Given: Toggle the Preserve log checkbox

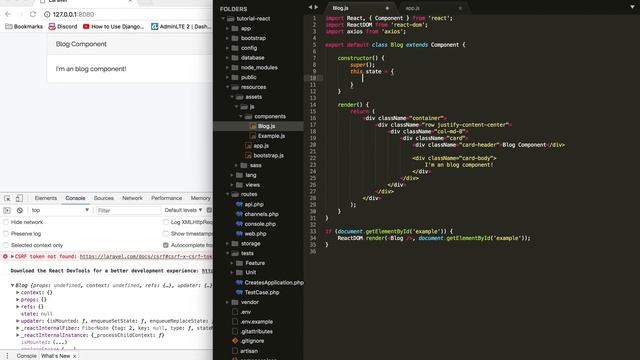Looking at the screenshot, I should pyautogui.click(x=6, y=233).
